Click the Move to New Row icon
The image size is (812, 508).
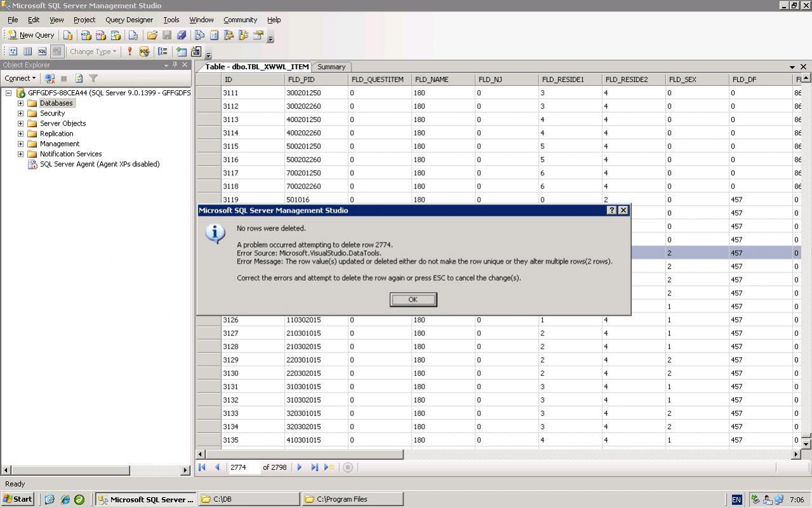tap(329, 467)
